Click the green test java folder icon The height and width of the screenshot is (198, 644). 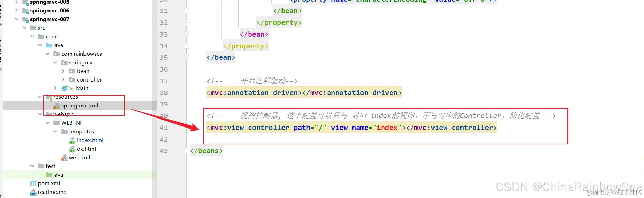click(x=49, y=175)
